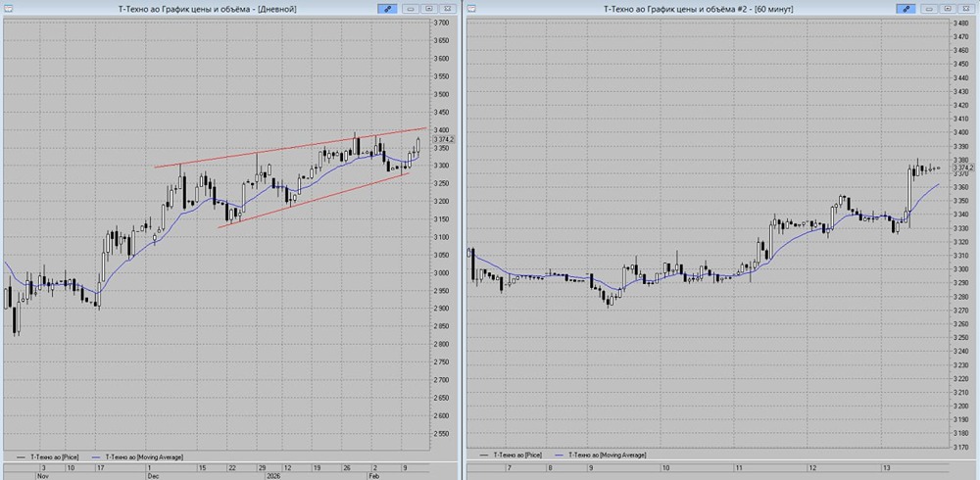Close the 60 минут chart window

966,9
